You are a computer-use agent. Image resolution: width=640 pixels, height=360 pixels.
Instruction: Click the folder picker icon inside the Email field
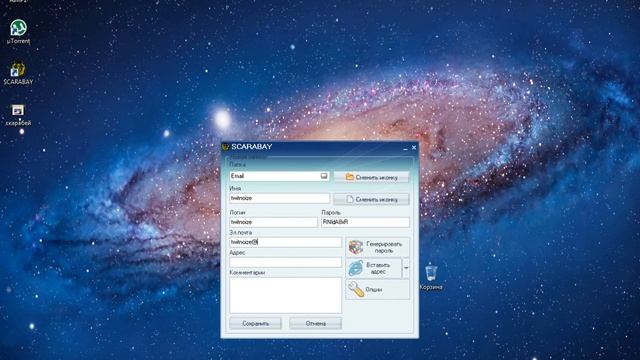(324, 176)
